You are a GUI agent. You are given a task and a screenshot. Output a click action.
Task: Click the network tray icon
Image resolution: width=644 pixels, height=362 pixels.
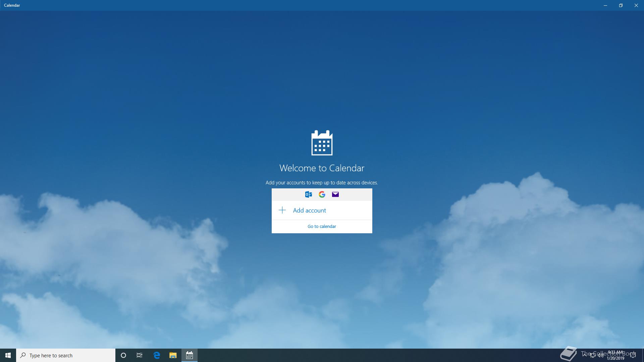click(592, 355)
